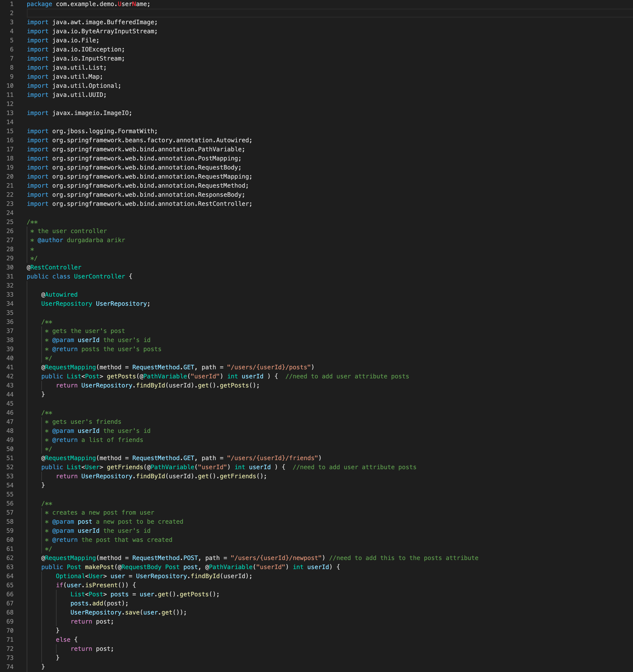Click the ResponseBody import line
Viewport: 633px width, 672px height.
(136, 195)
